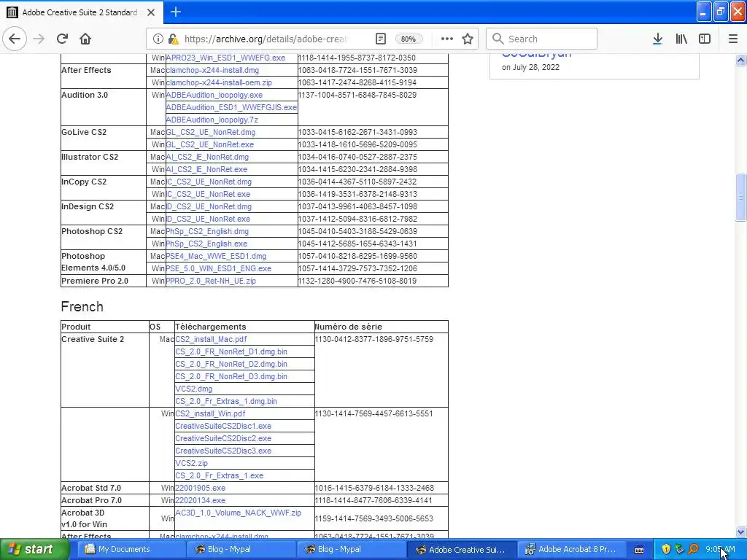Download CS_2.0_Fr_Extras_1.dmg.bin
The height and width of the screenshot is (560, 747).
point(226,401)
